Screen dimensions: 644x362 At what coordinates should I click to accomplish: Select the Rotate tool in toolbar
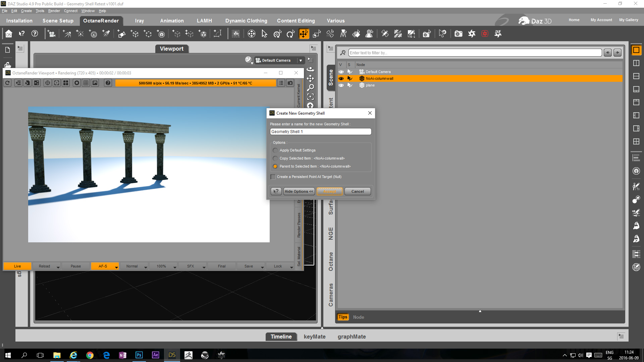pyautogui.click(x=290, y=34)
